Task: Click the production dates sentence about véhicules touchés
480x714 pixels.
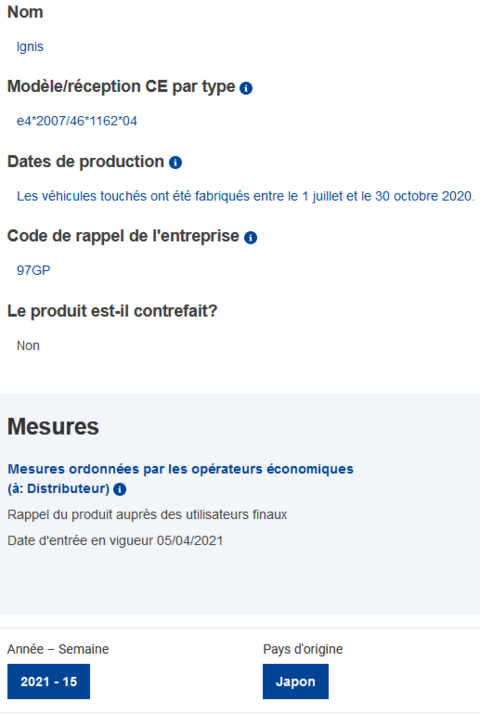Action: tap(246, 196)
